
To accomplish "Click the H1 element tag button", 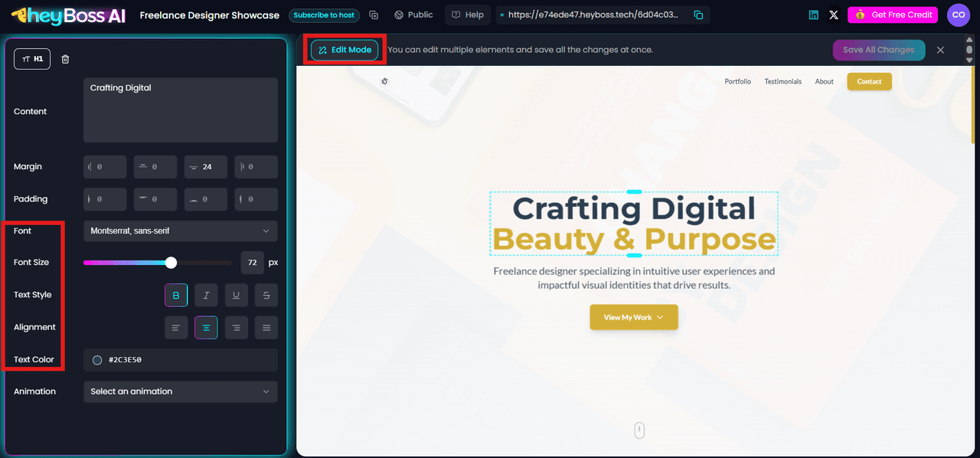I will 32,59.
